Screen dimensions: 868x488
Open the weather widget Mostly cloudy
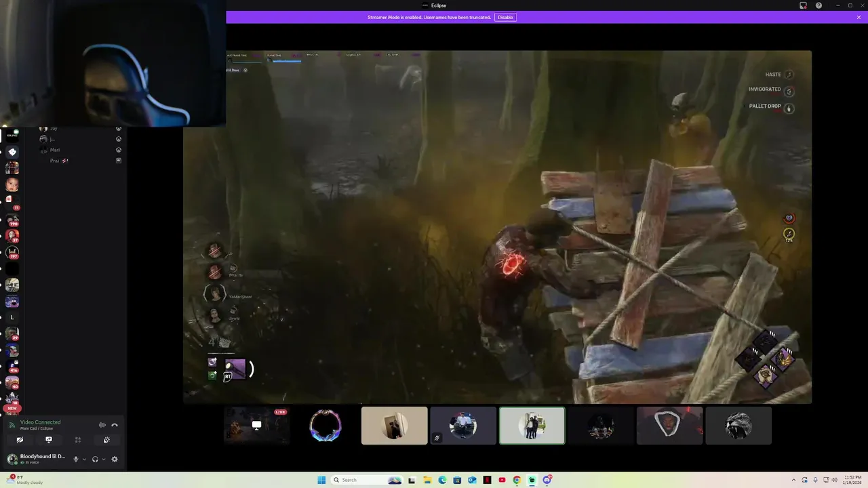(24, 480)
